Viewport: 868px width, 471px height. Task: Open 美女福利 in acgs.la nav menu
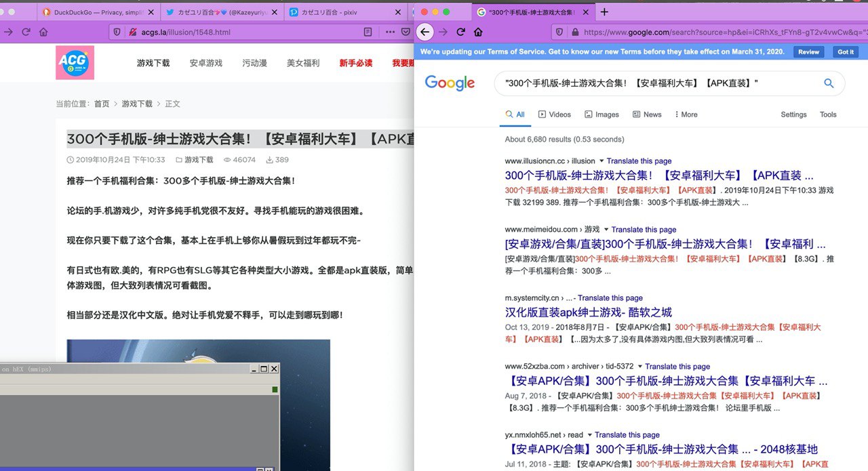click(x=303, y=63)
